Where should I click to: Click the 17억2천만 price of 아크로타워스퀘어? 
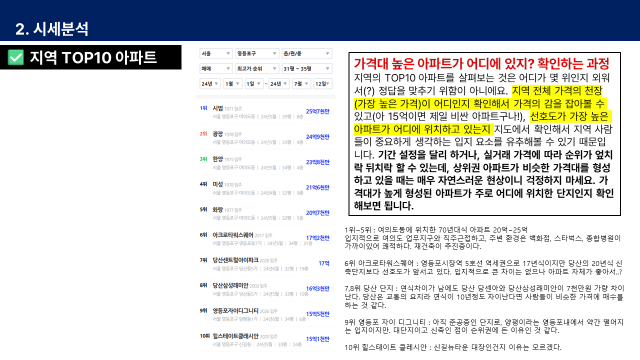click(318, 238)
